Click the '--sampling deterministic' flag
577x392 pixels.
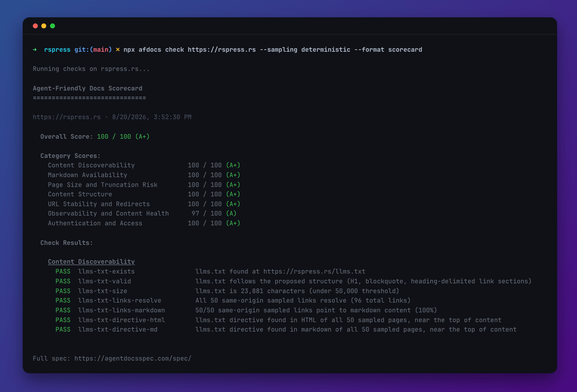305,50
